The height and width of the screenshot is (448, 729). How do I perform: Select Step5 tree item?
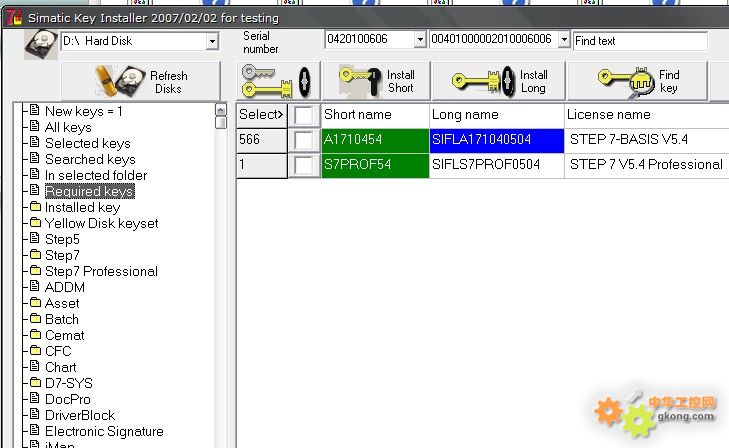click(x=62, y=239)
